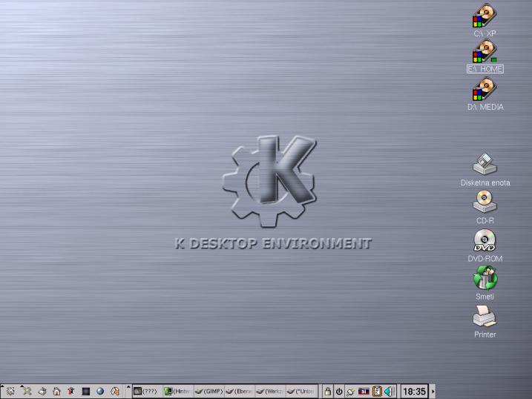532x399 pixels.
Task: Launch the globe web browser icon
Action: [x=100, y=392]
